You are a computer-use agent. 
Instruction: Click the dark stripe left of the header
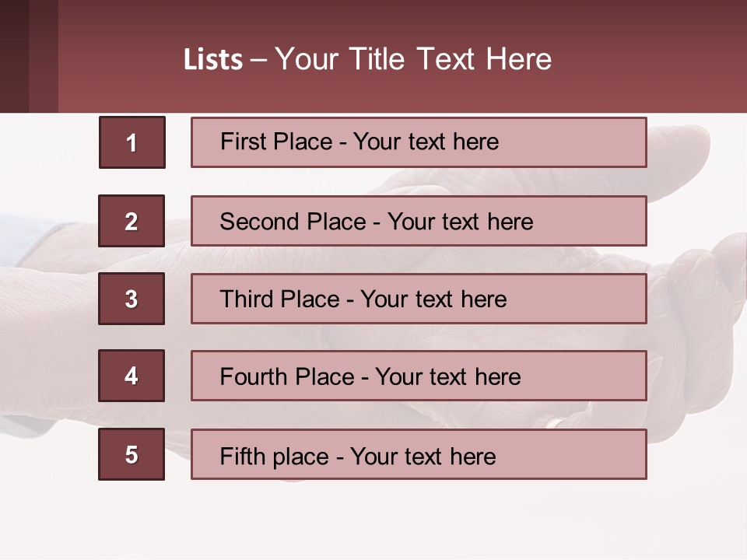14,56
